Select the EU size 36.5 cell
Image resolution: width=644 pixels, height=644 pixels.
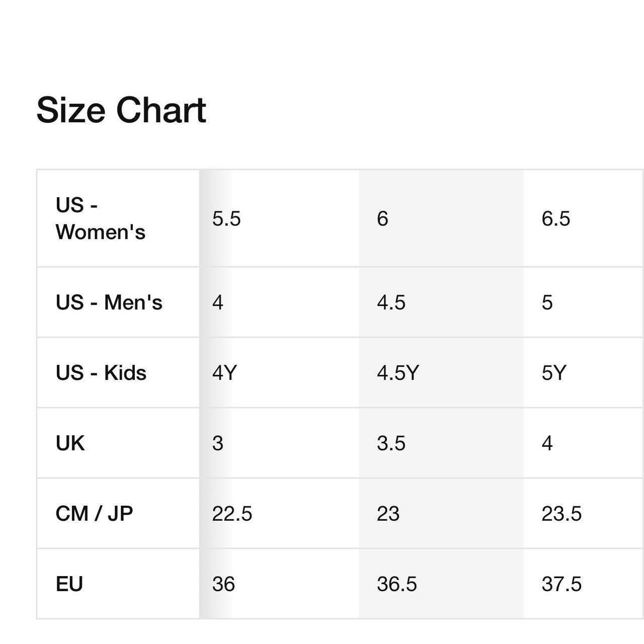tap(441, 584)
